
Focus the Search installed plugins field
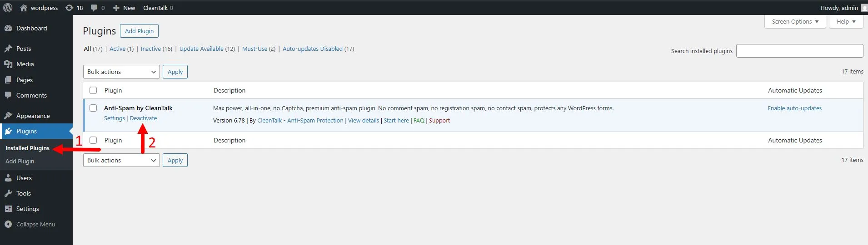click(x=799, y=51)
